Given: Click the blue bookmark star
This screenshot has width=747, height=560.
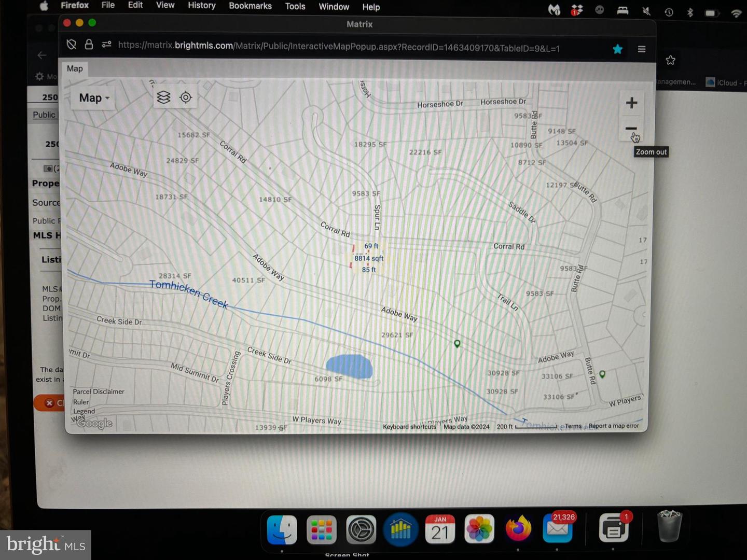Looking at the screenshot, I should click(x=617, y=49).
